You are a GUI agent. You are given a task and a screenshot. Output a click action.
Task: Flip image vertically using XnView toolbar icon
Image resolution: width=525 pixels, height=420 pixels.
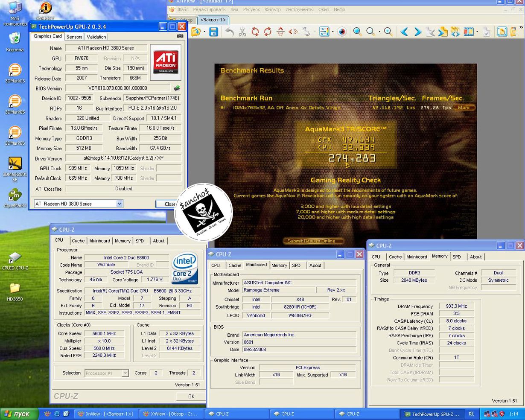(x=280, y=32)
